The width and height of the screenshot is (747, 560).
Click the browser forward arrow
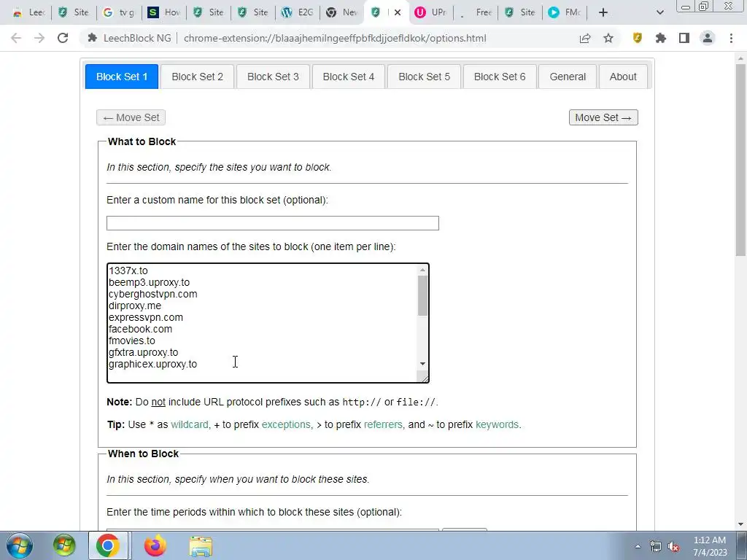pyautogui.click(x=39, y=38)
